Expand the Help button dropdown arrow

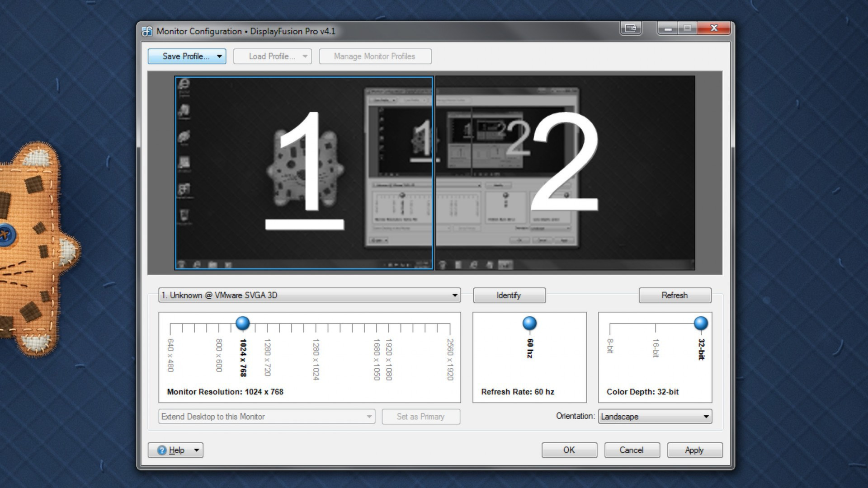[196, 450]
